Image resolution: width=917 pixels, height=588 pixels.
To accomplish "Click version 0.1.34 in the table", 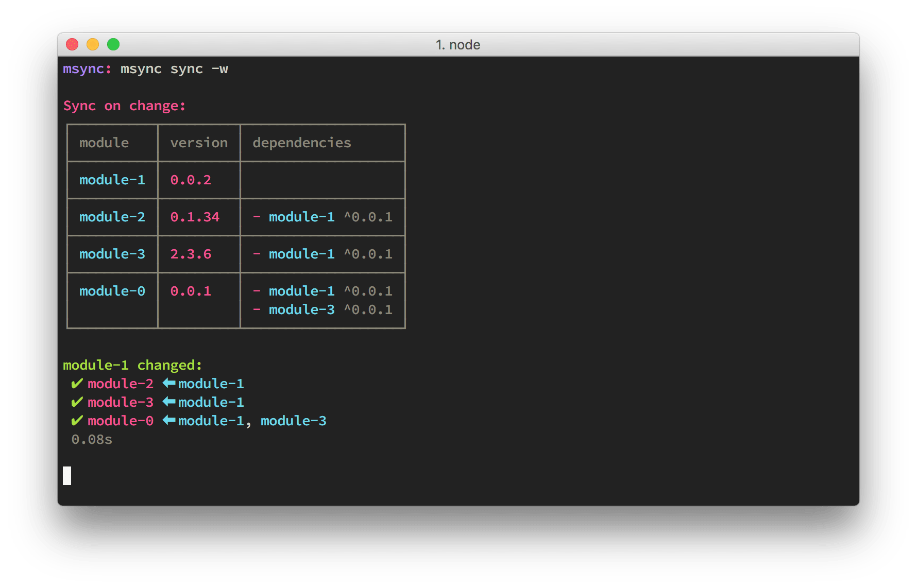I will click(195, 217).
